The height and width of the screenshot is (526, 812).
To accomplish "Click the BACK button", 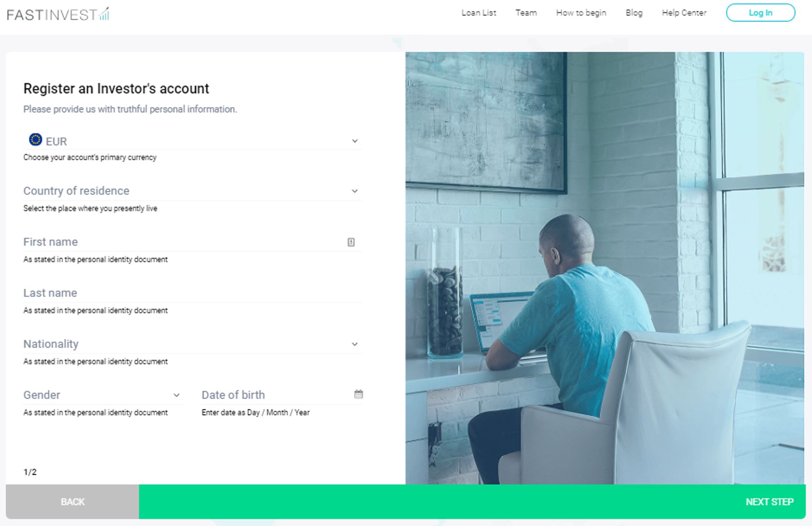I will 72,502.
